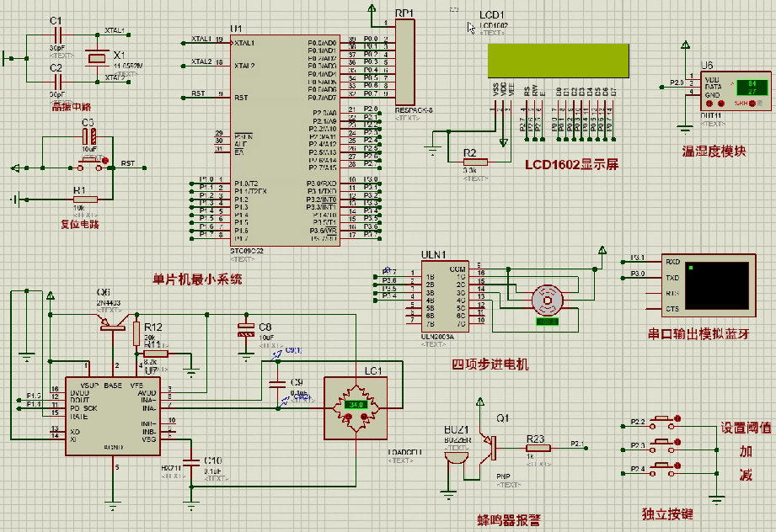776x532 pixels.
Task: Click the STC89C52 microcontroller U1 chip body
Action: click(x=284, y=139)
